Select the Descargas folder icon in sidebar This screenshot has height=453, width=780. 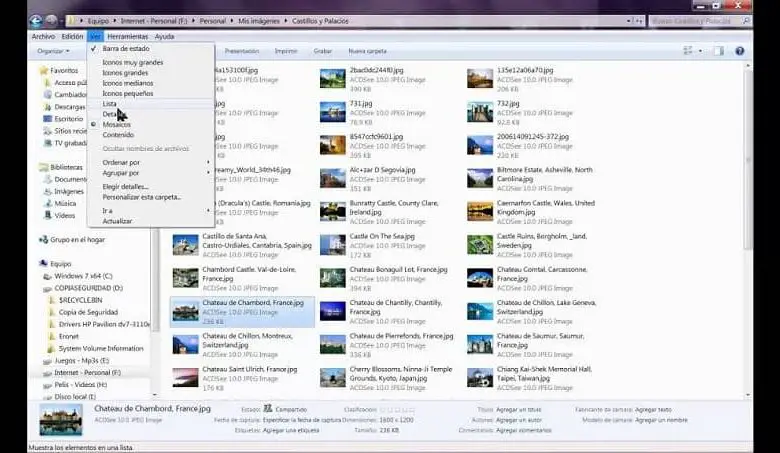tap(48, 106)
